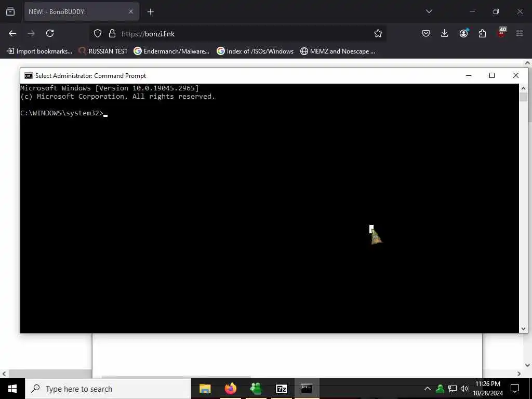Click Command Prompt scrollbar up arrow
This screenshot has height=399, width=532.
(x=523, y=88)
